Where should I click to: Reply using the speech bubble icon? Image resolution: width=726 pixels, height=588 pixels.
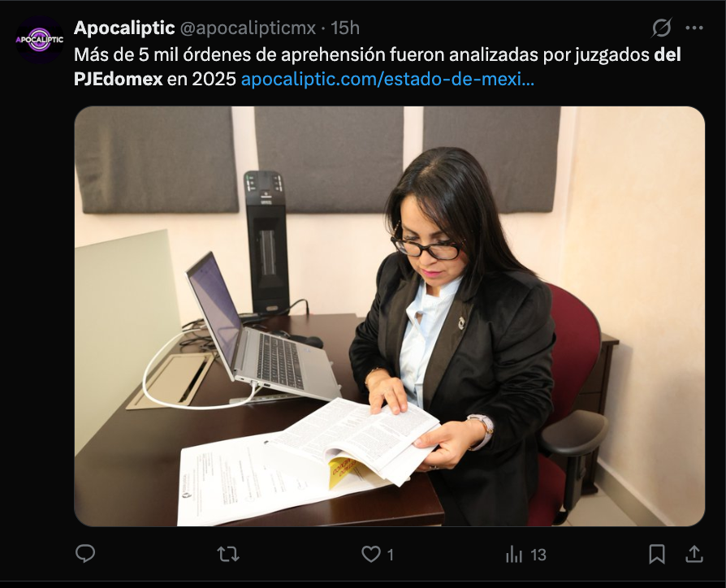(x=85, y=554)
